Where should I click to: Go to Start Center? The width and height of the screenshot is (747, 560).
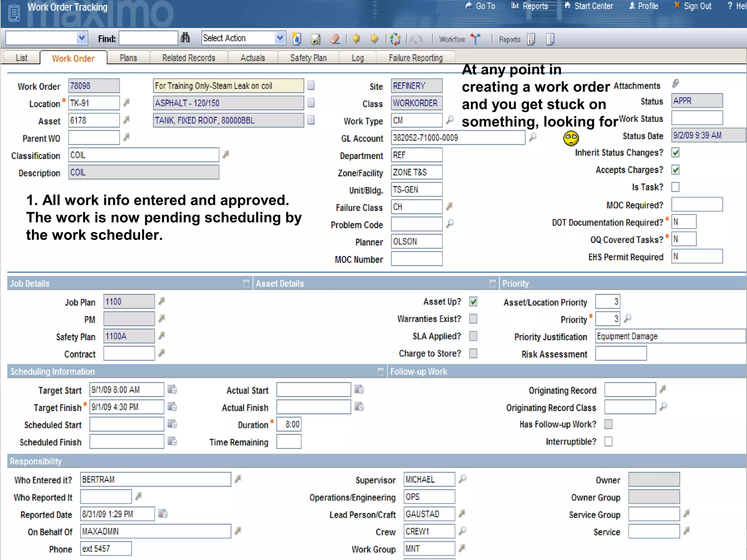click(589, 6)
